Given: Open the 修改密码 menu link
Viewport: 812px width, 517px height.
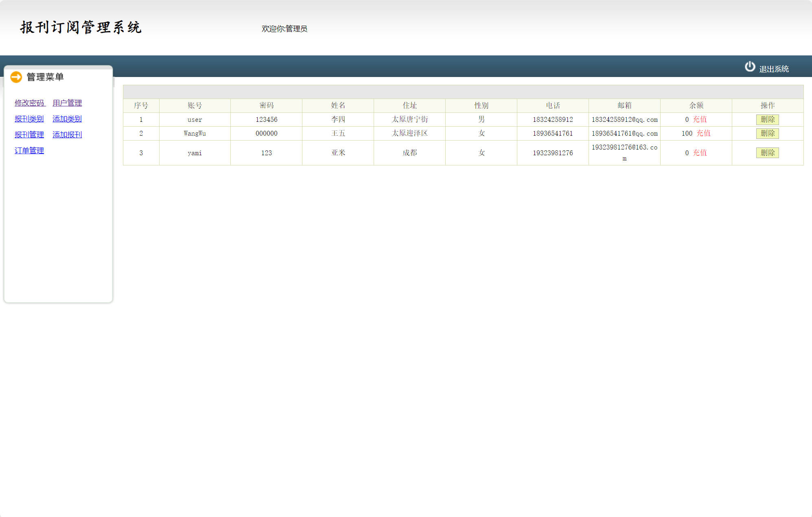Looking at the screenshot, I should pyautogui.click(x=29, y=103).
